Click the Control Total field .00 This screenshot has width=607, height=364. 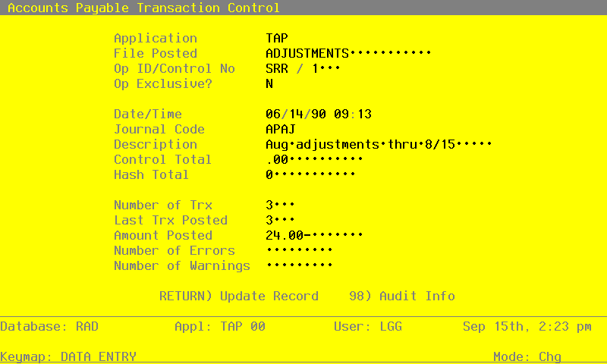[314, 159]
